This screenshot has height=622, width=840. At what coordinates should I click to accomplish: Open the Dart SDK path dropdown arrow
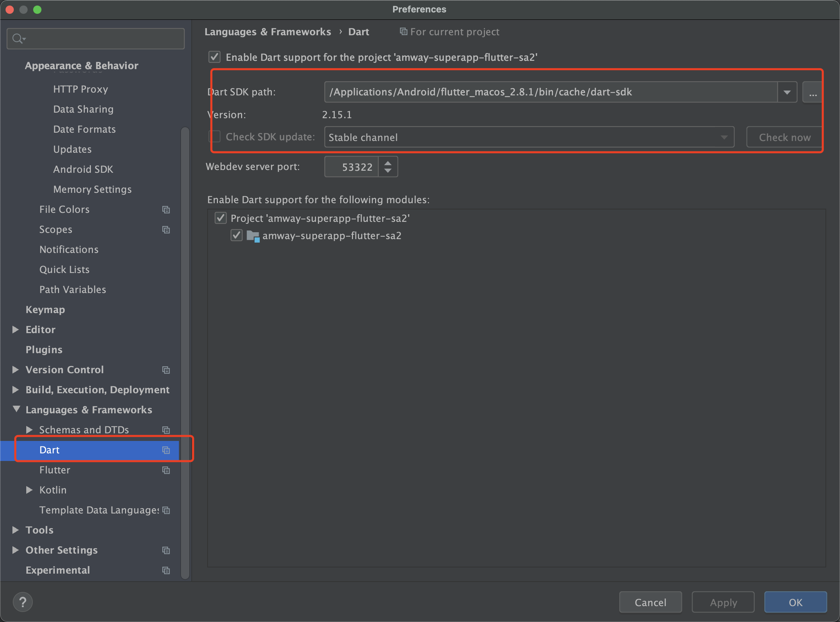[787, 92]
